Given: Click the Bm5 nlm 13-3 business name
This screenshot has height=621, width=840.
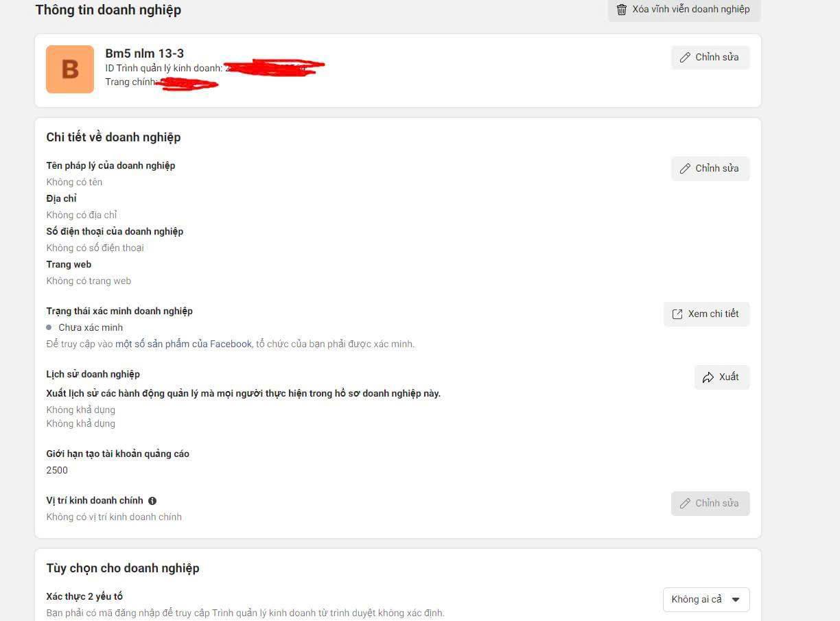Looking at the screenshot, I should (144, 54).
